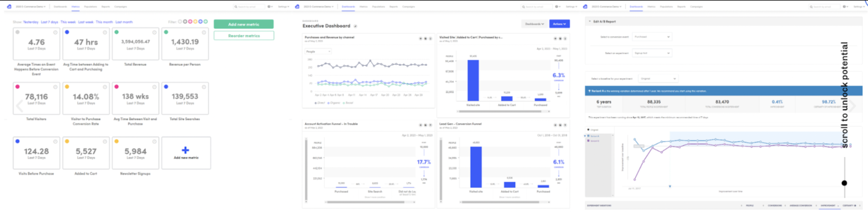868x213 pixels.
Task: Click the edit pencil beside Executive Dashboard title
Action: click(x=355, y=26)
